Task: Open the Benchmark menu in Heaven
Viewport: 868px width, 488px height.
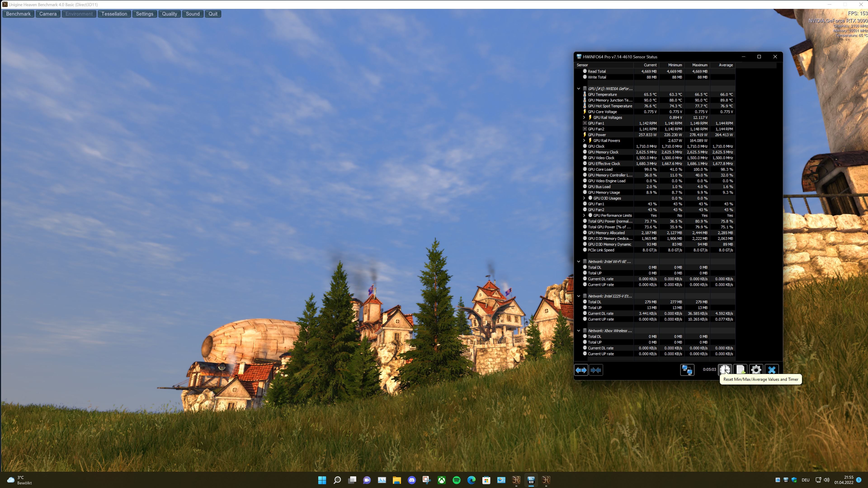Action: tap(18, 14)
